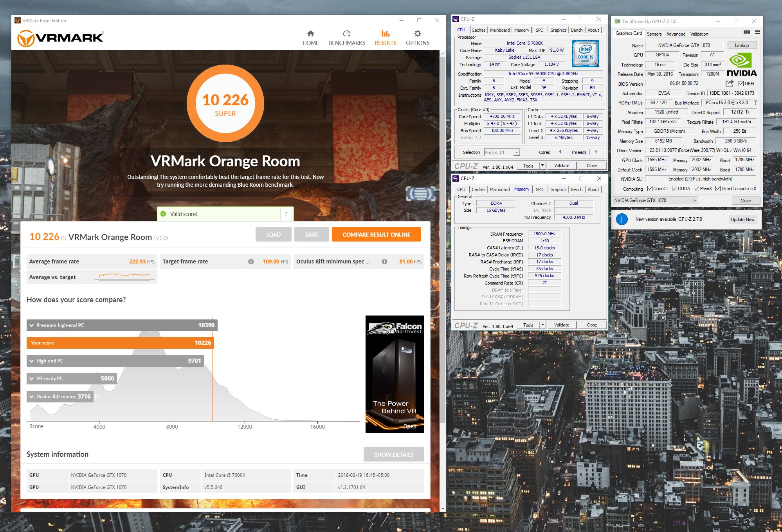Click GPU-Z BIOS share export icon
The height and width of the screenshot is (532, 782).
pos(730,83)
